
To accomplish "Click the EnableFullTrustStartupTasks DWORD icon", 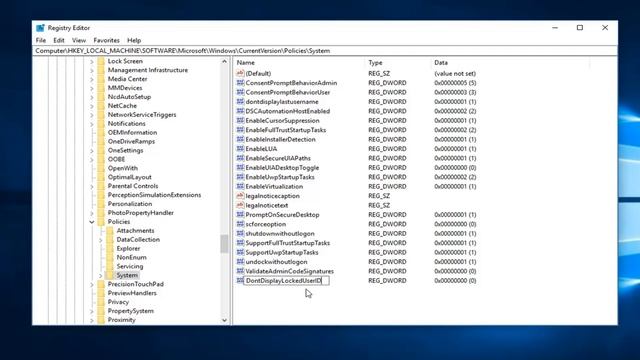I will click(240, 130).
